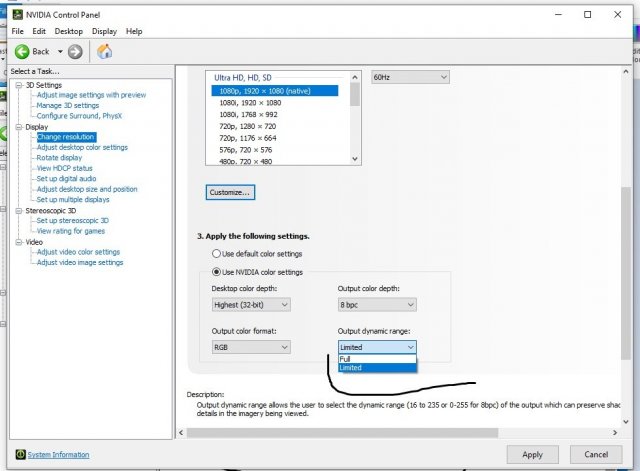This screenshot has height=471, width=640.
Task: Click the green Back arrow icon
Action: pyautogui.click(x=21, y=51)
